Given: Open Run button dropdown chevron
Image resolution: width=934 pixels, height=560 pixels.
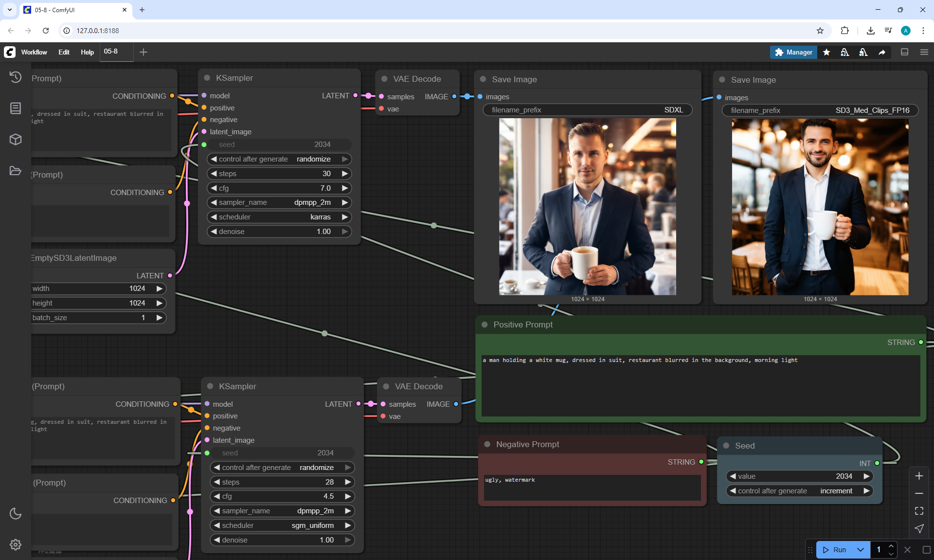Looking at the screenshot, I should [861, 550].
